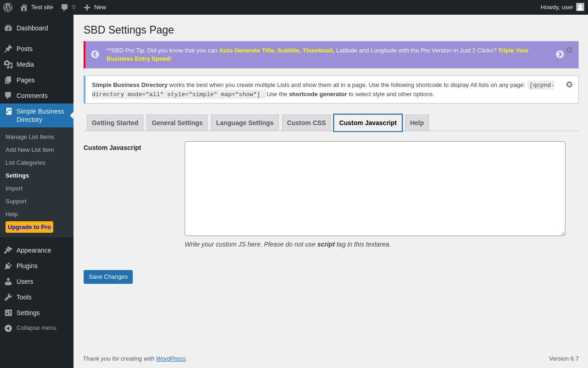Open the Help tab
Image resolution: width=588 pixels, height=368 pixels.
point(417,123)
